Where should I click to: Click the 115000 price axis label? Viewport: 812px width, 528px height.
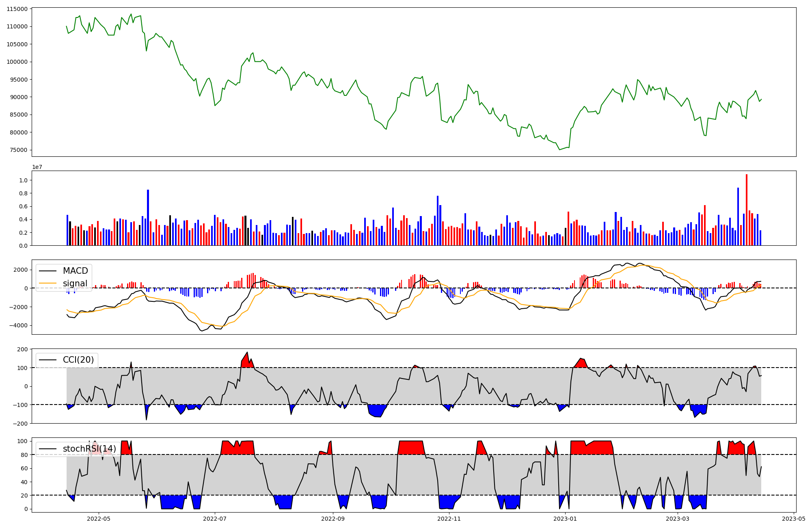click(x=17, y=9)
